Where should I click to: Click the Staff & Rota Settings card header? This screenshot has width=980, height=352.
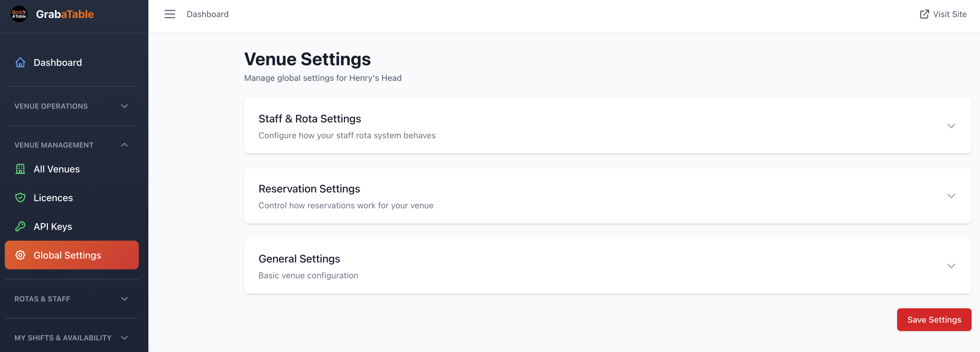(310, 118)
